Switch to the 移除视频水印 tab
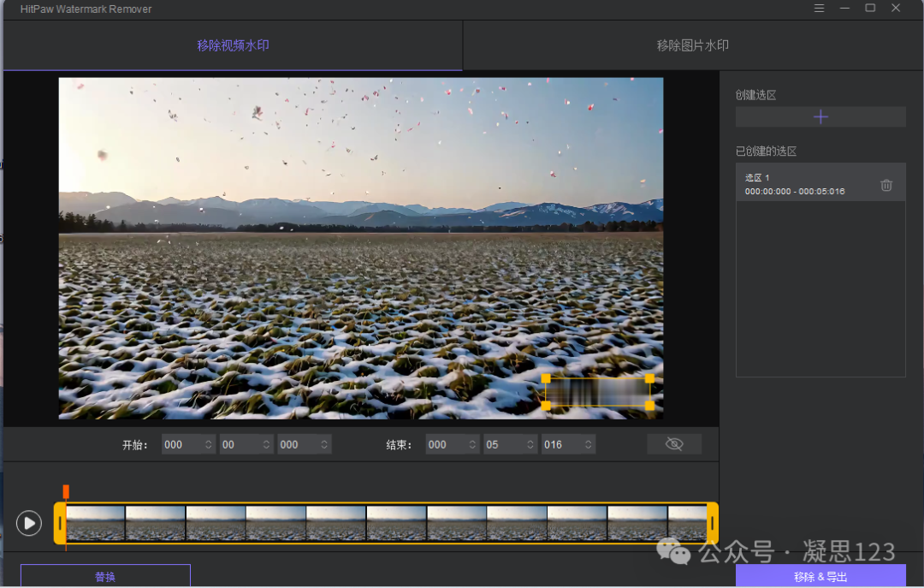924x588 pixels. click(233, 45)
